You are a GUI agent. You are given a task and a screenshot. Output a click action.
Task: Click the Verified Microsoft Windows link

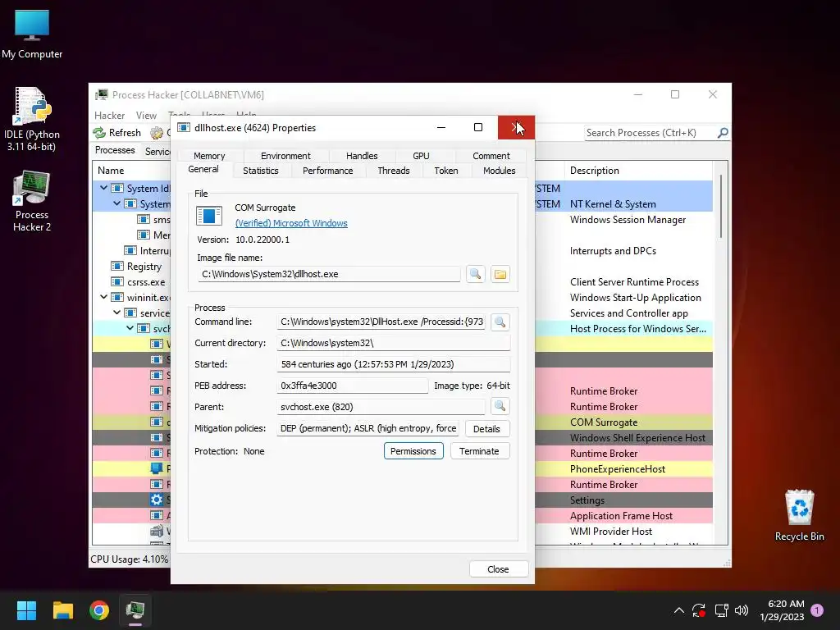pyautogui.click(x=291, y=223)
